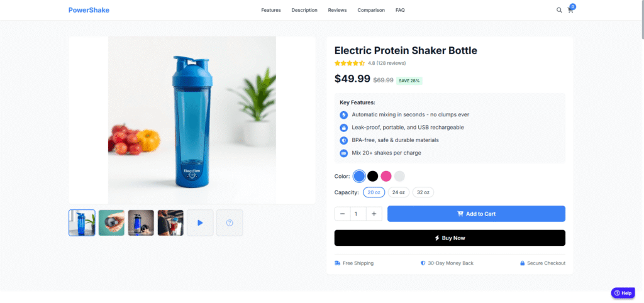
Task: Open the search magnifier icon
Action: [x=559, y=10]
